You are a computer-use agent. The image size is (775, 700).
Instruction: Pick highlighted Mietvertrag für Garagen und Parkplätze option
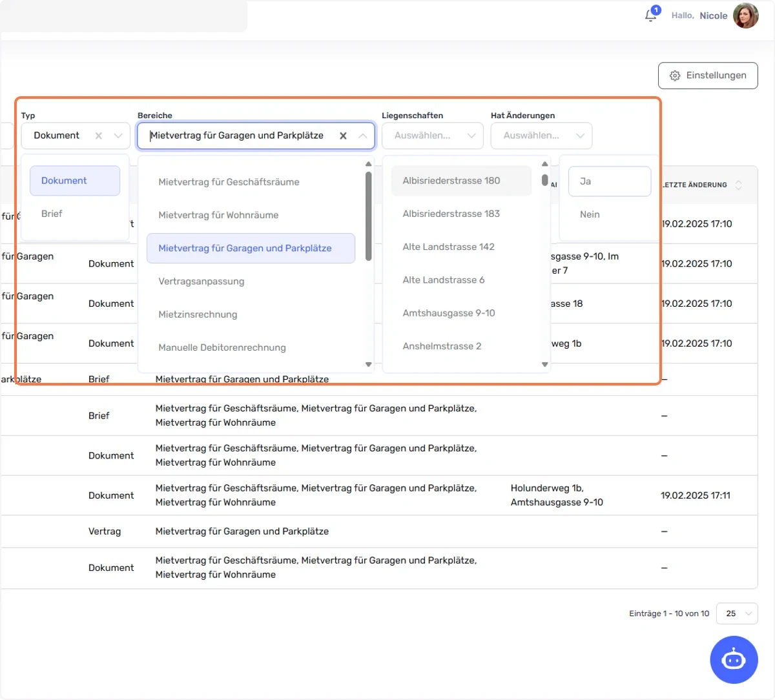(x=251, y=248)
